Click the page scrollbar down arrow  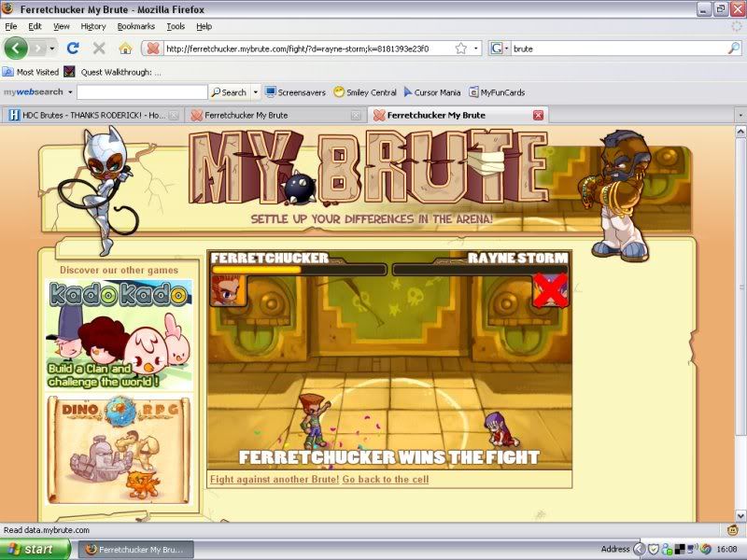[x=740, y=516]
